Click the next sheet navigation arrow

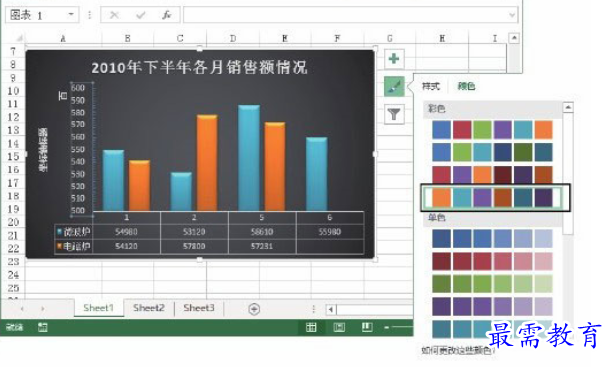tap(42, 309)
